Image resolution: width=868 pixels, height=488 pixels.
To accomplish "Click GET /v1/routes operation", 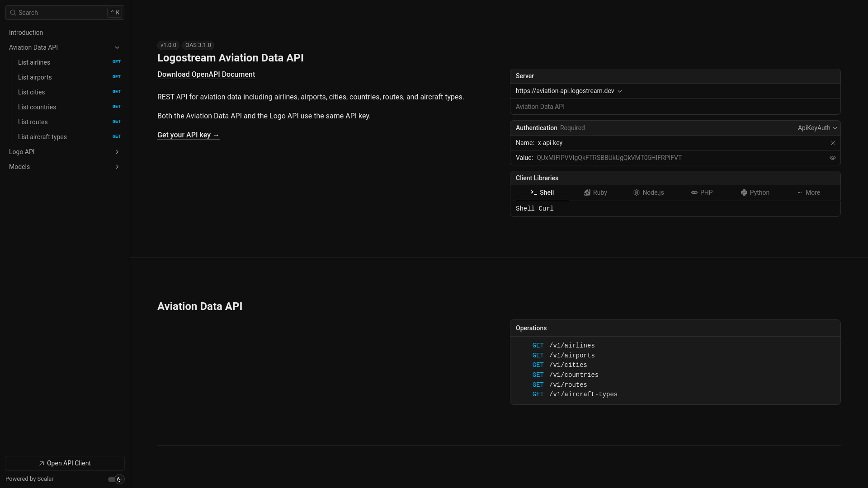I will coord(560,385).
